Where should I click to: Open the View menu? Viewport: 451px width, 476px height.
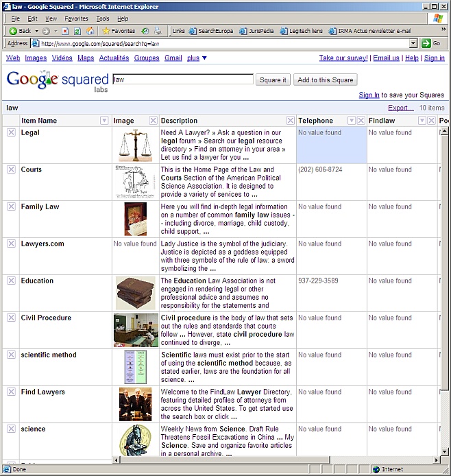point(51,19)
